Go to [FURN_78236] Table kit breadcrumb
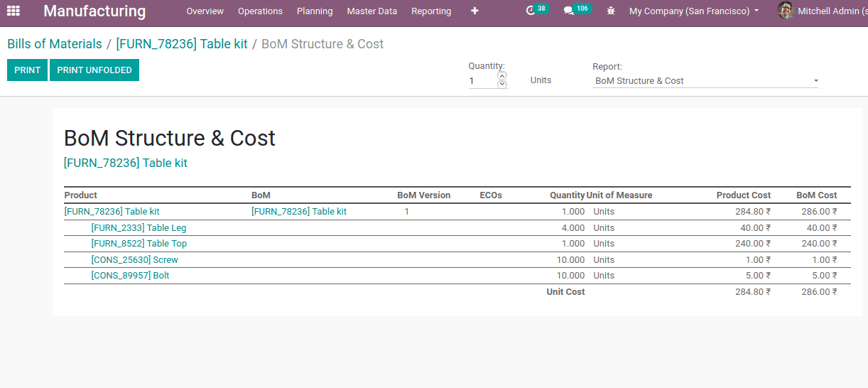 182,44
